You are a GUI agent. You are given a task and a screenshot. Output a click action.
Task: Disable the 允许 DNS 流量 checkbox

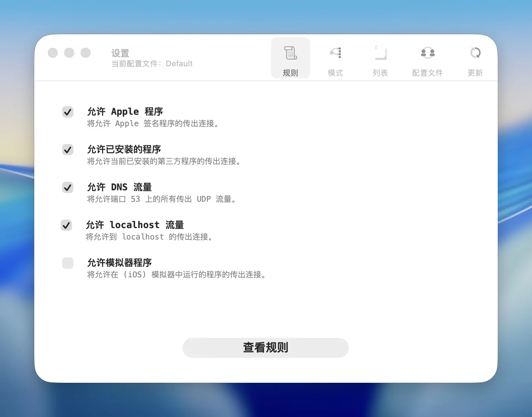pyautogui.click(x=68, y=187)
